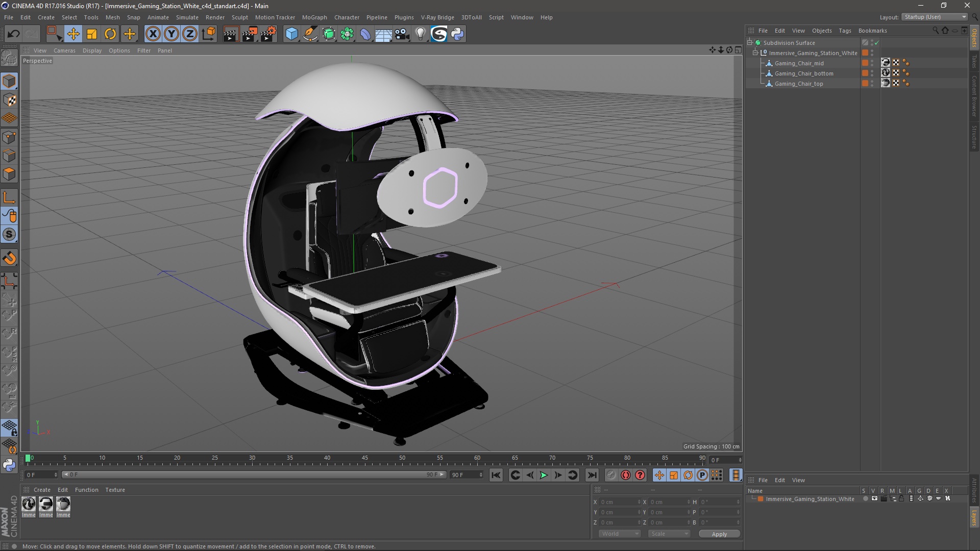Open the viewport Display menu
This screenshot has height=551, width=980.
coord(92,51)
